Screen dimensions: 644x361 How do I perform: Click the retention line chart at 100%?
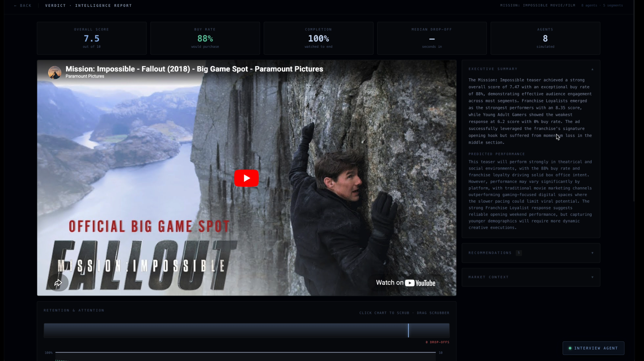[245, 353]
